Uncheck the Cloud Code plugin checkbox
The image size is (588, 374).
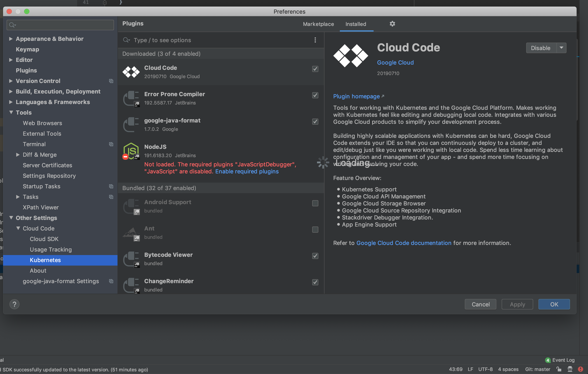tap(315, 69)
